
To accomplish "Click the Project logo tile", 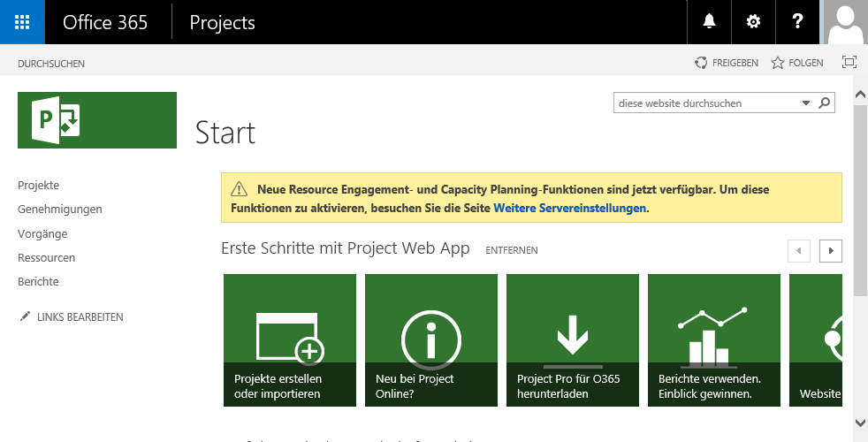I will 97,120.
